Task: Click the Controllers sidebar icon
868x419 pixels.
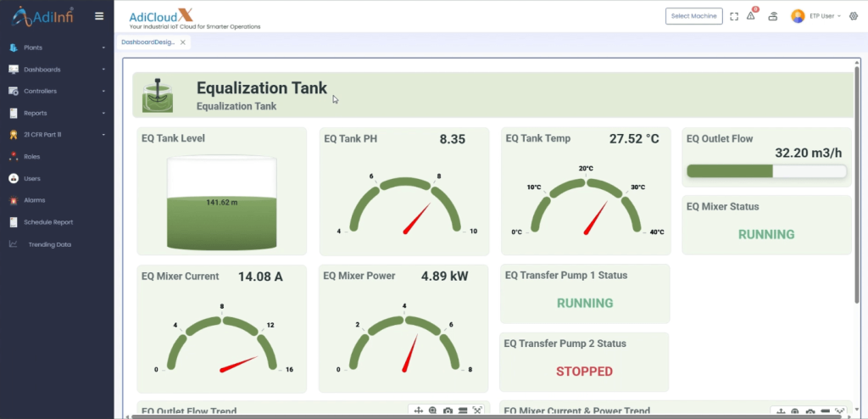Action: pyautogui.click(x=14, y=91)
